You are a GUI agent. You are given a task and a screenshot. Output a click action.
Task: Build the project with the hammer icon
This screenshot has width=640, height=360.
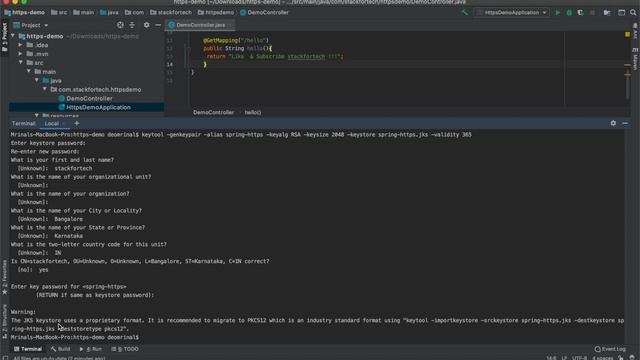pyautogui.click(x=464, y=13)
